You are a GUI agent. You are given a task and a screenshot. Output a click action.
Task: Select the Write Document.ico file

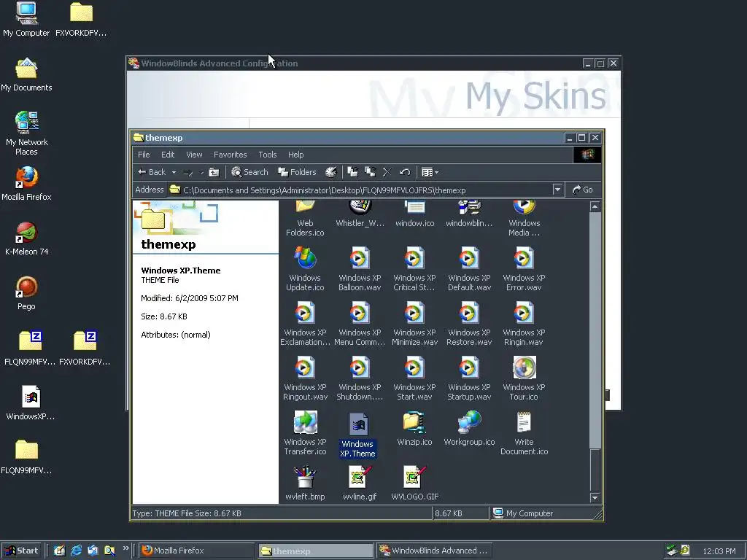[524, 433]
